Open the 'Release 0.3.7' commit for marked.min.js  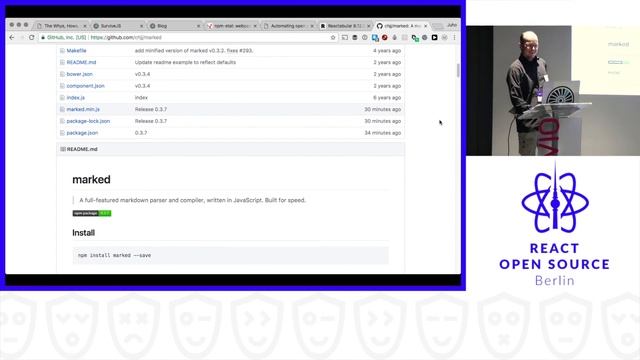(151, 109)
